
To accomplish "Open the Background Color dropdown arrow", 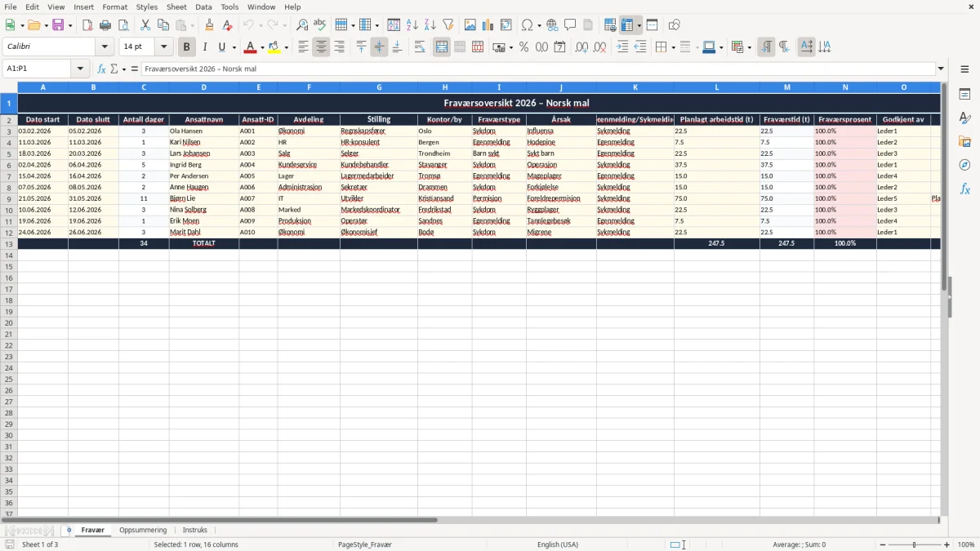I will (286, 47).
